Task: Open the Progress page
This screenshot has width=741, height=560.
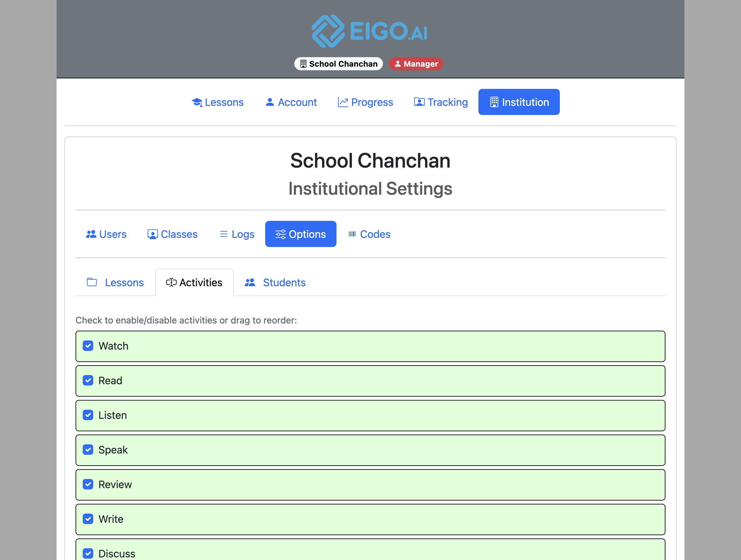Action: (x=366, y=102)
